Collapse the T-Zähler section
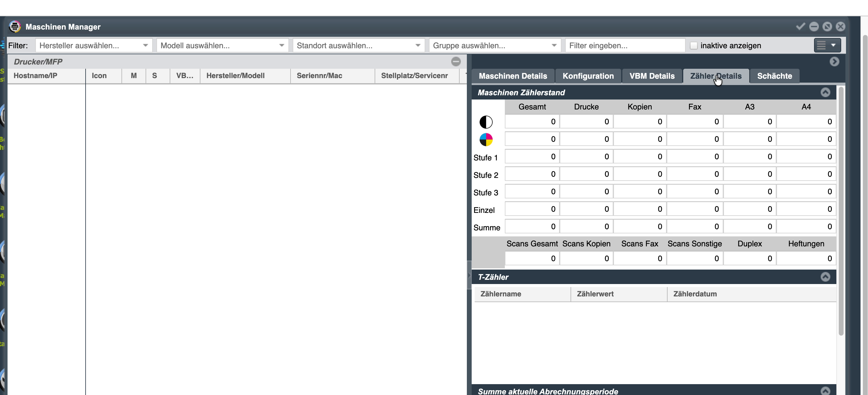Image resolution: width=868 pixels, height=395 pixels. (x=825, y=277)
